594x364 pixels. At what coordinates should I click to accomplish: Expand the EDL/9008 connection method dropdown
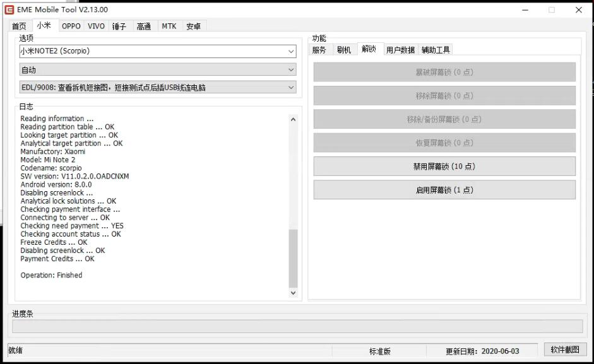(158, 88)
